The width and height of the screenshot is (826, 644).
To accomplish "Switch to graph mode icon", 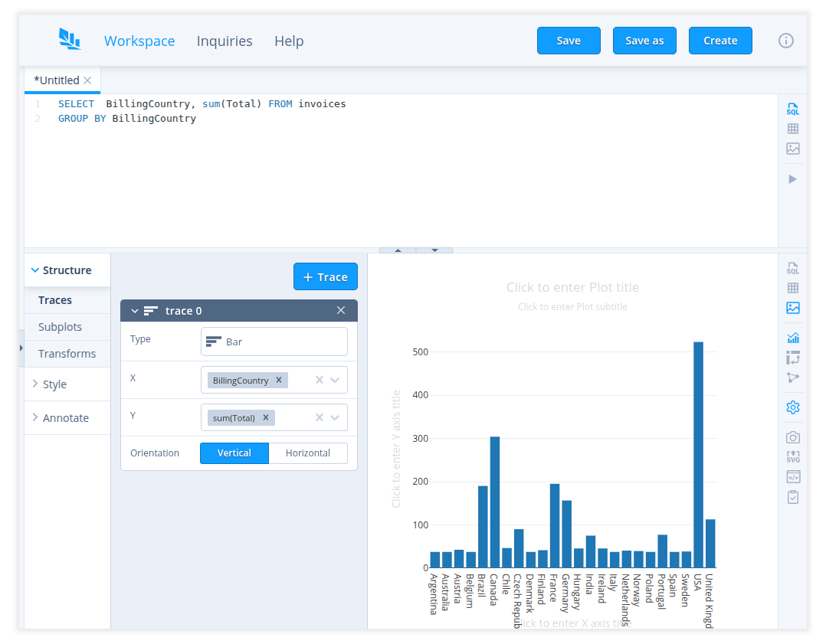I will pos(792,378).
